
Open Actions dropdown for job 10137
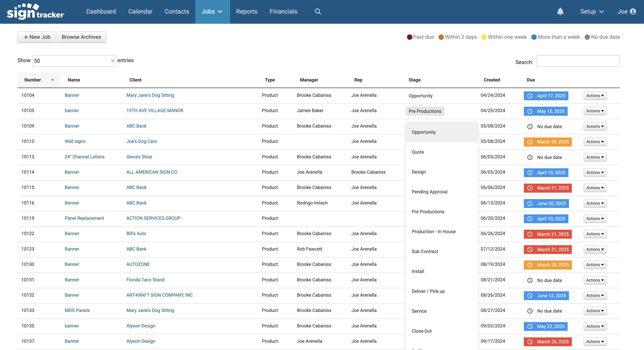pyautogui.click(x=595, y=341)
